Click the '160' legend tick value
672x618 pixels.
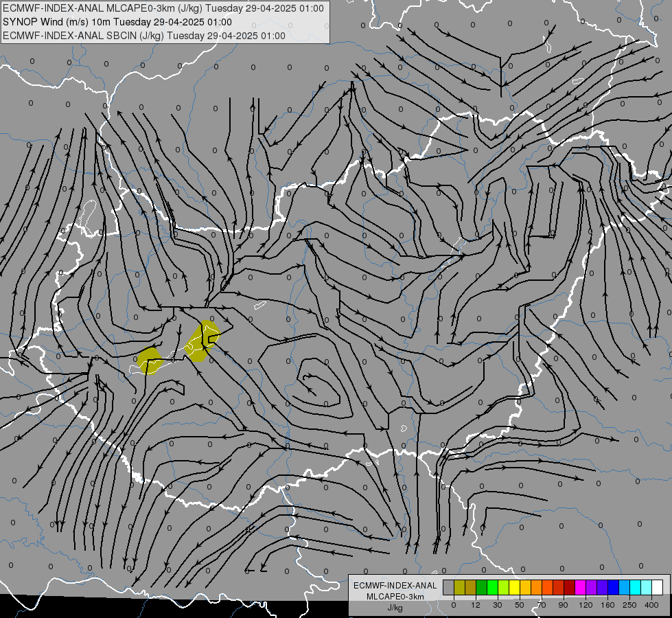coord(607,605)
